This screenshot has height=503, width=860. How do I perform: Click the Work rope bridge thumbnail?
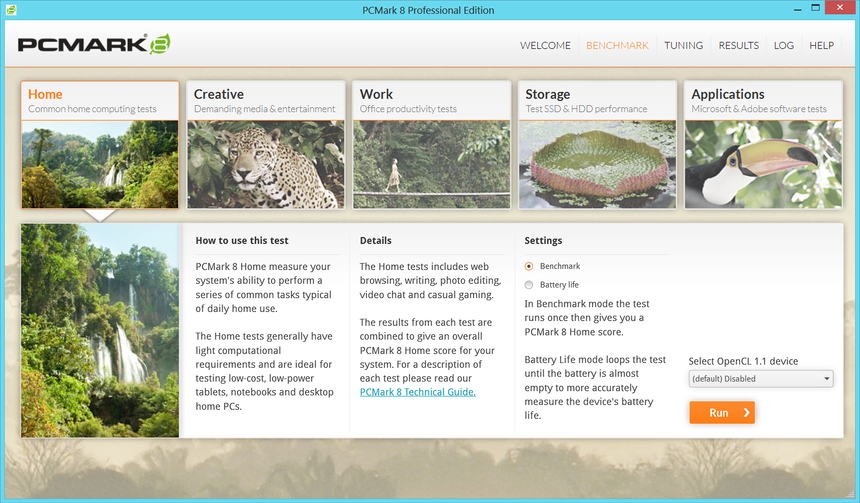pyautogui.click(x=432, y=165)
